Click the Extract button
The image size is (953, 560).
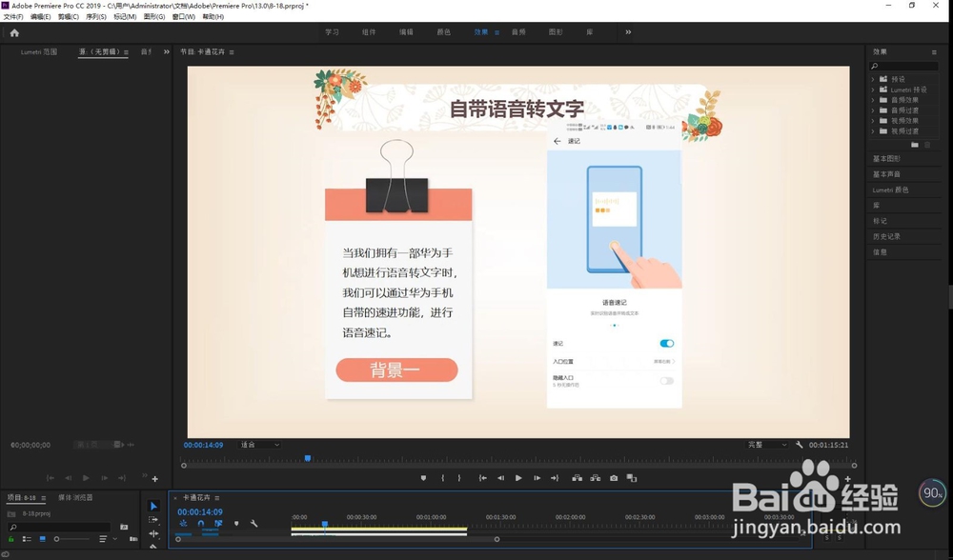(x=595, y=478)
